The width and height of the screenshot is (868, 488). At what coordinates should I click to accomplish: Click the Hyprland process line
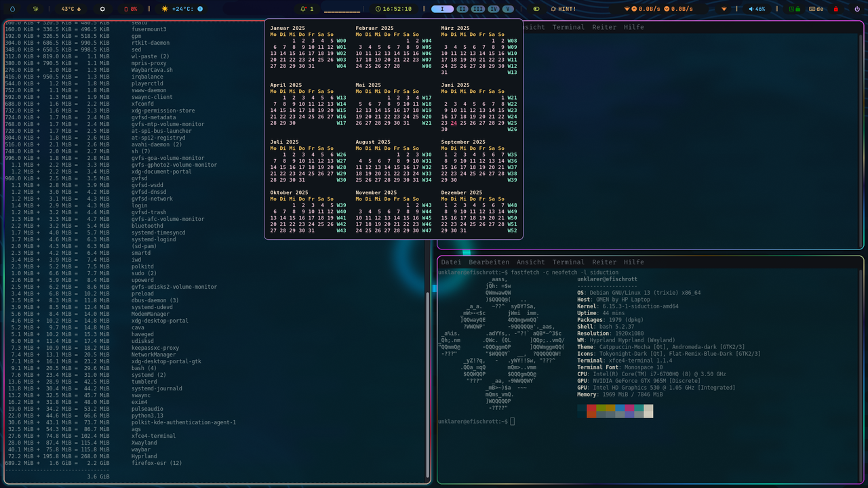81,456
